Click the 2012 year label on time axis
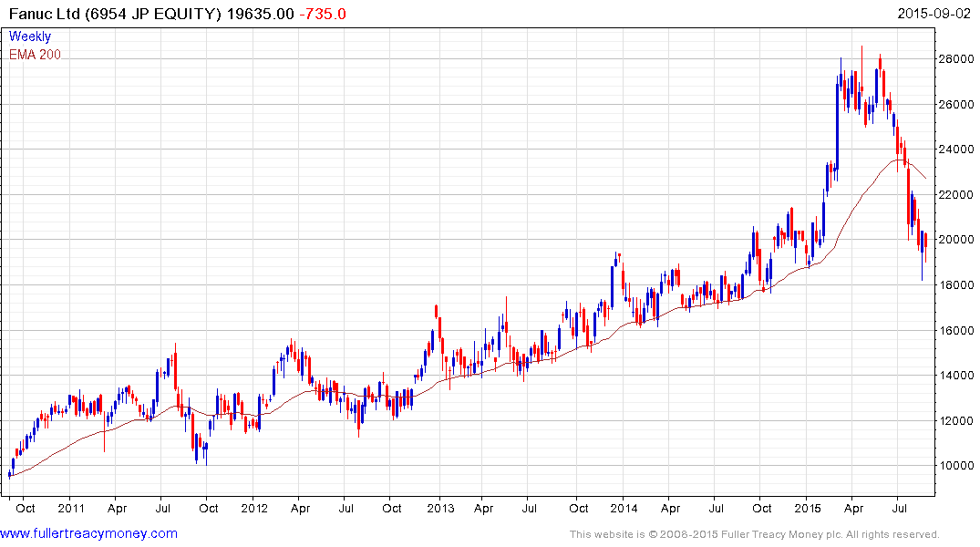The width and height of the screenshot is (980, 547). 254,508
